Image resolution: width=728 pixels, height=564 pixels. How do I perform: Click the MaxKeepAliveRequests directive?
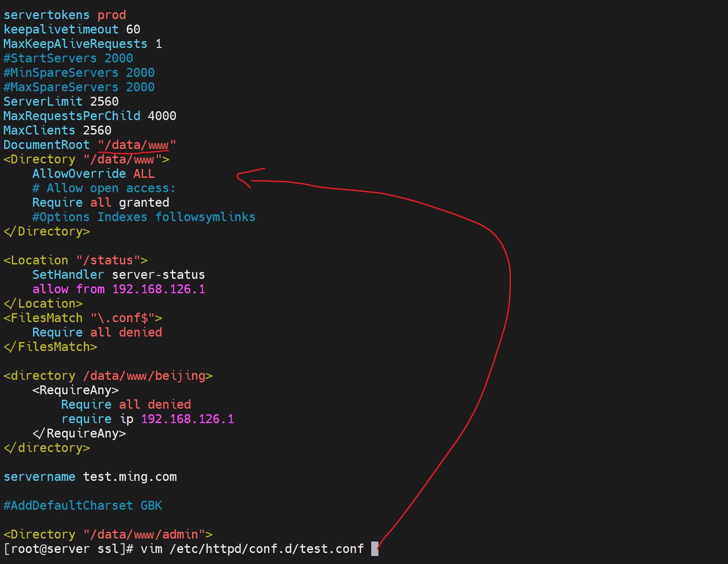pos(75,44)
